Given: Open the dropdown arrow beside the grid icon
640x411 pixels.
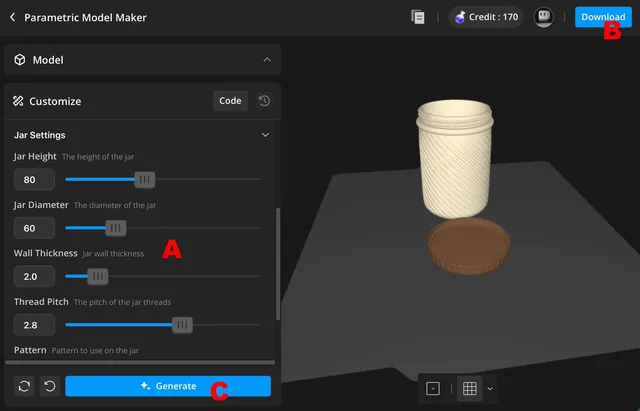Looking at the screenshot, I should (490, 388).
